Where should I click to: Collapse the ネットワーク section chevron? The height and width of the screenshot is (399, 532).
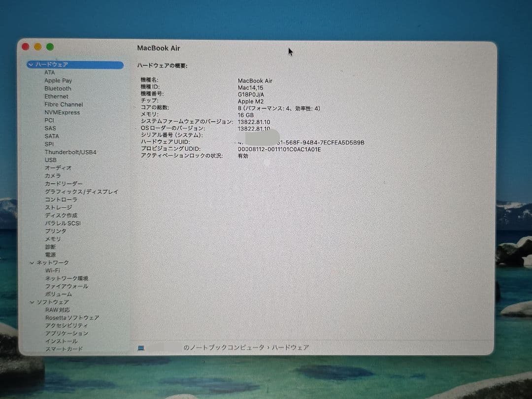(x=32, y=263)
